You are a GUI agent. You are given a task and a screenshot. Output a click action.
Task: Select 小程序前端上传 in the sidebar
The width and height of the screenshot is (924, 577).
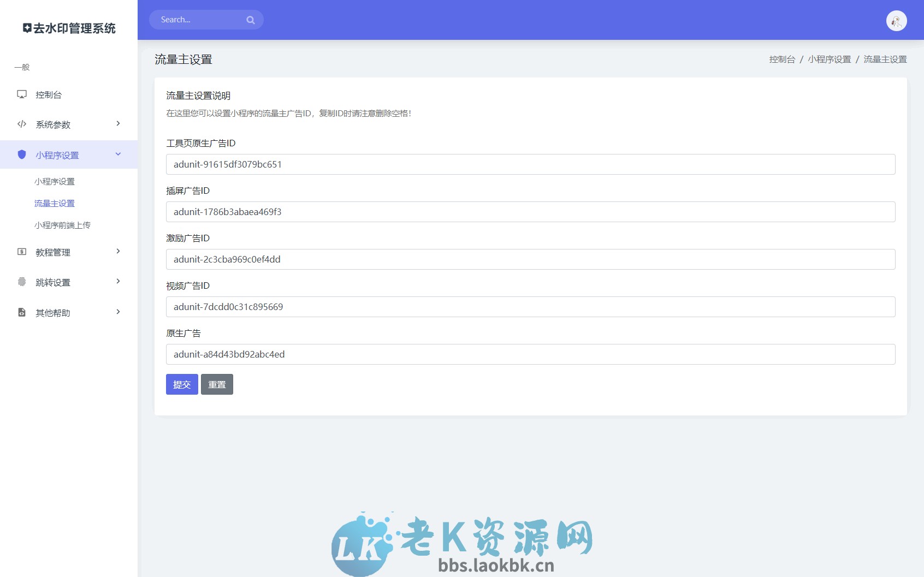tap(63, 225)
